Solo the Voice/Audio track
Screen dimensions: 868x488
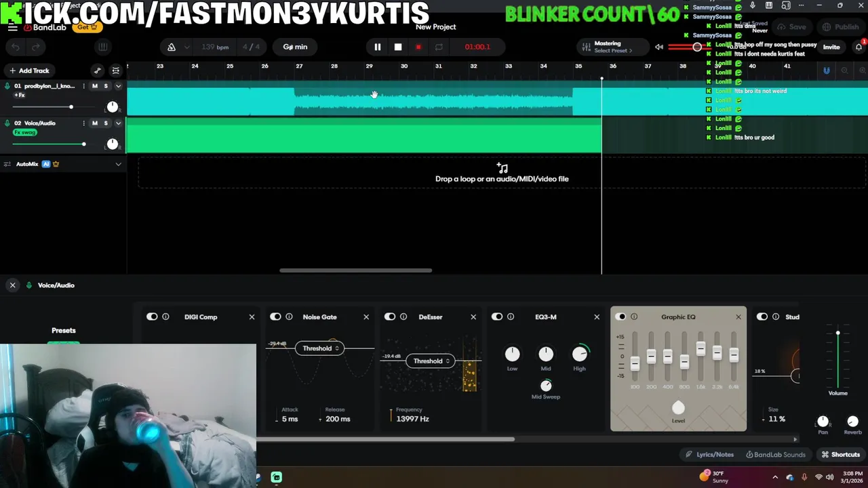[x=106, y=123]
